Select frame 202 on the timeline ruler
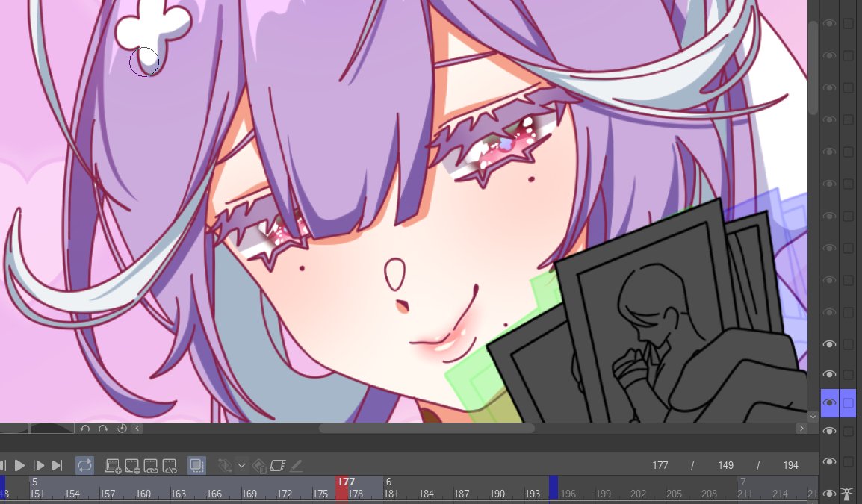The width and height of the screenshot is (862, 504). pyautogui.click(x=638, y=494)
